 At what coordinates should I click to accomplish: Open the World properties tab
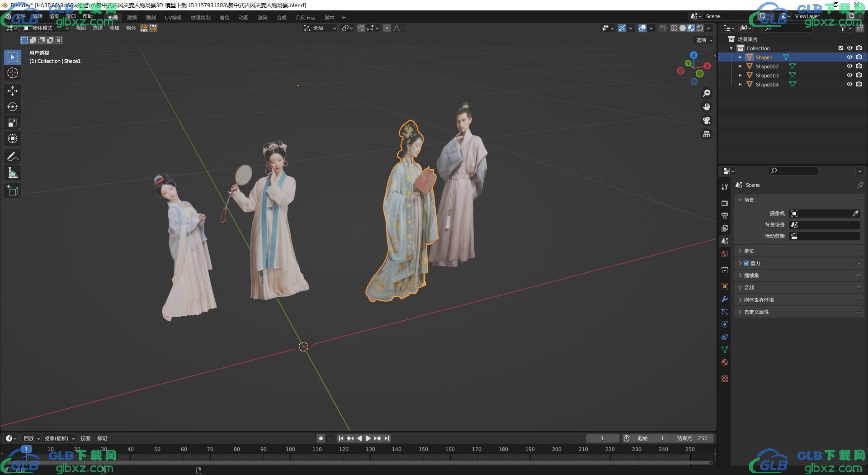pos(725,254)
